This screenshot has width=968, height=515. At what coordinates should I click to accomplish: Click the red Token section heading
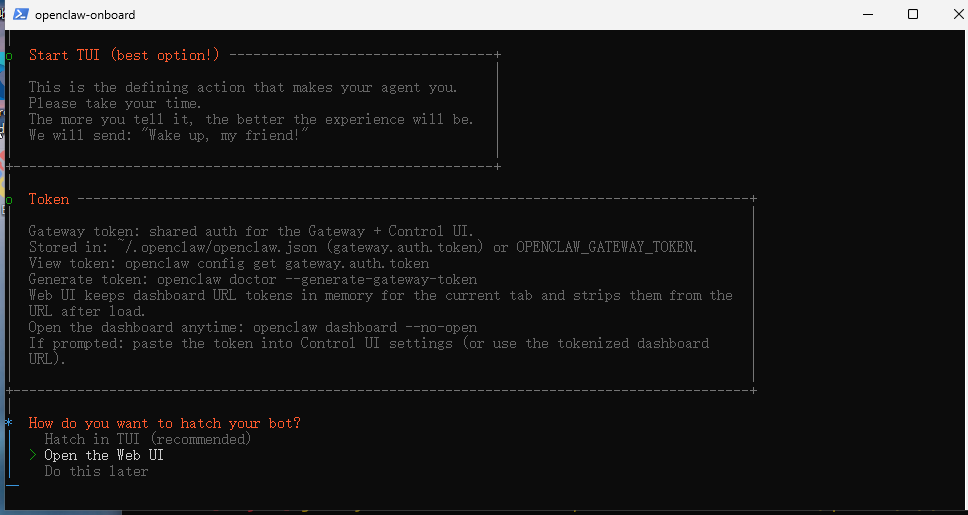click(49, 199)
